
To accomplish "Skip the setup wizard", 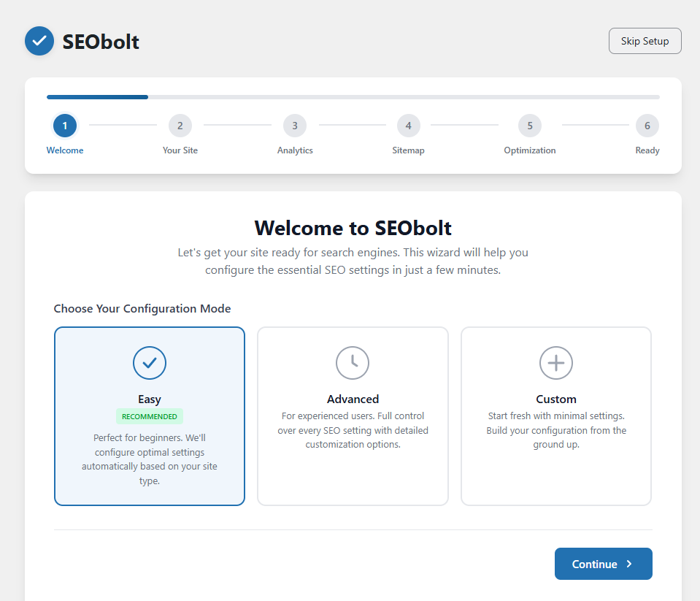I will click(x=645, y=41).
